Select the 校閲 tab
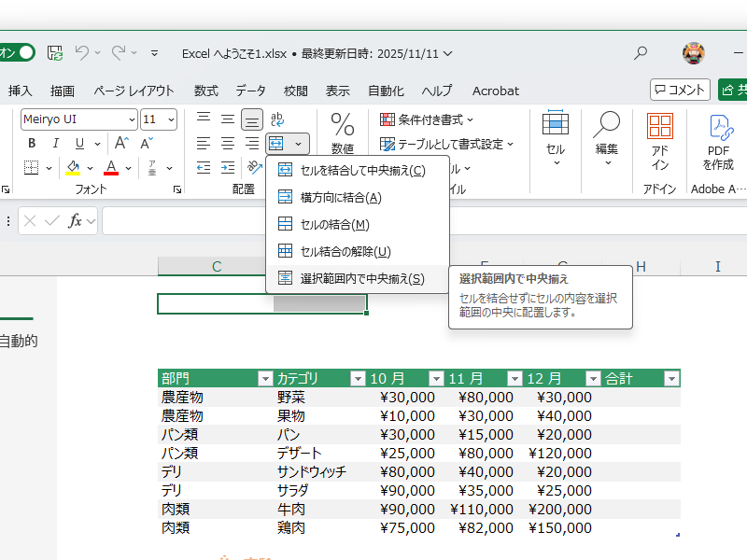 296,91
